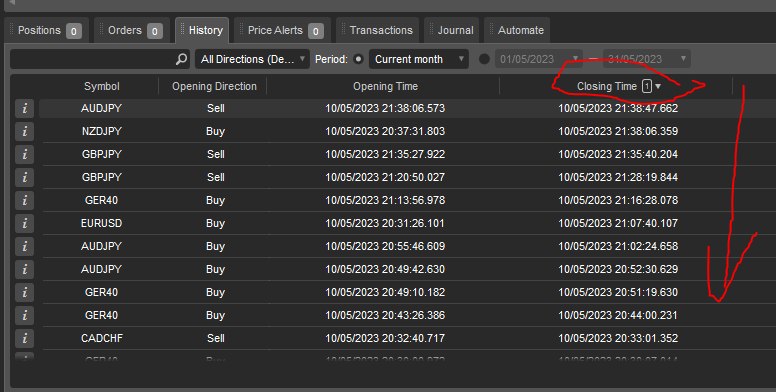Open the Automate tab
Screen dimensions: 776x392
pos(517,31)
